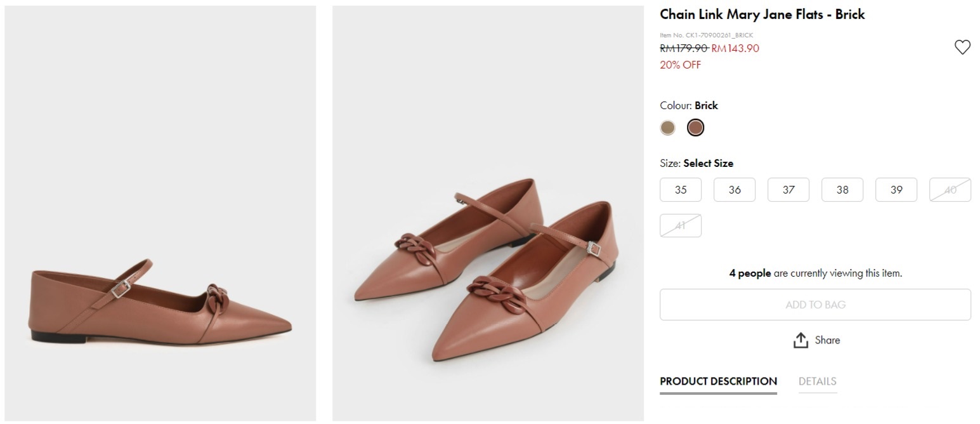
Task: Select the Brick colour swatch
Action: pos(695,128)
